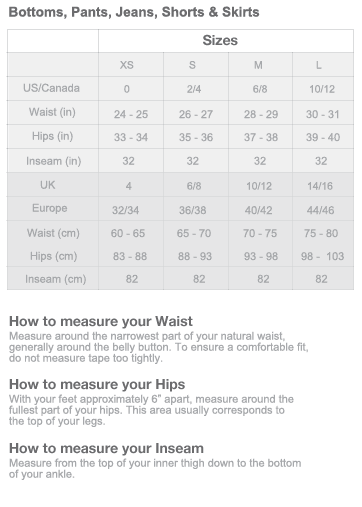Screen dimensions: 362x507
Task: Click the Europe row label
Action: click(x=50, y=208)
